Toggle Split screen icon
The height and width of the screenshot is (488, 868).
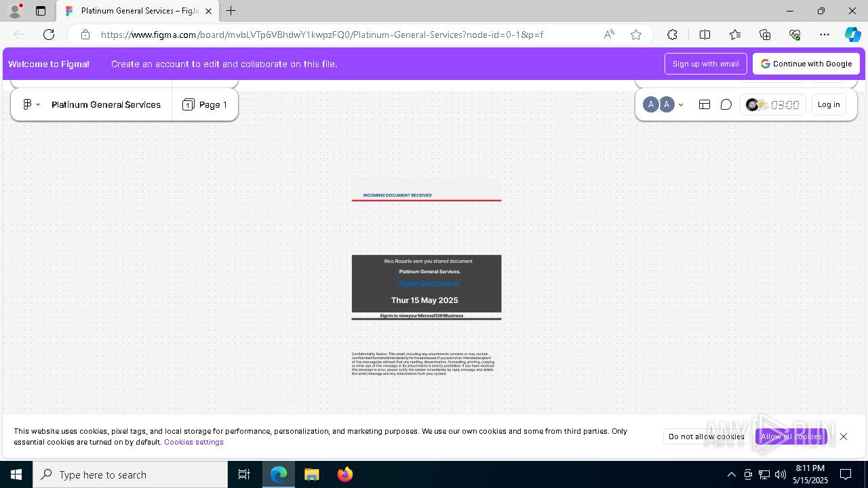click(x=705, y=35)
